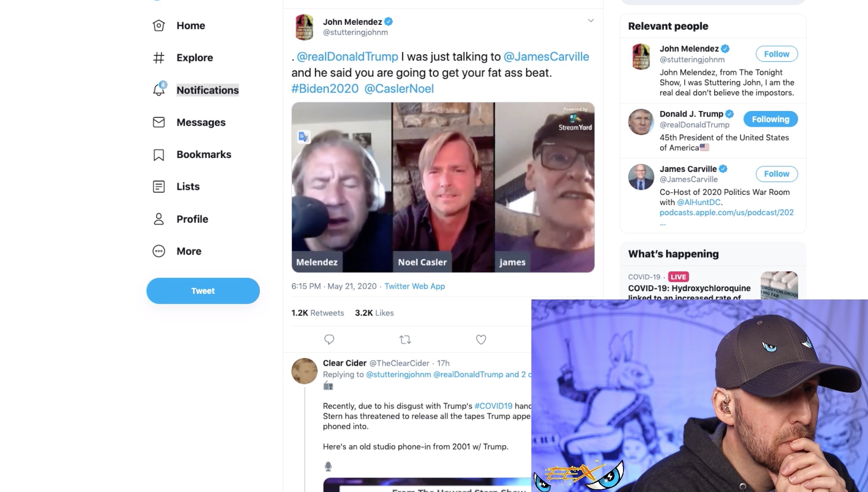Toggle Following button for Donald J. Trump
The height and width of the screenshot is (492, 868).
coord(770,119)
